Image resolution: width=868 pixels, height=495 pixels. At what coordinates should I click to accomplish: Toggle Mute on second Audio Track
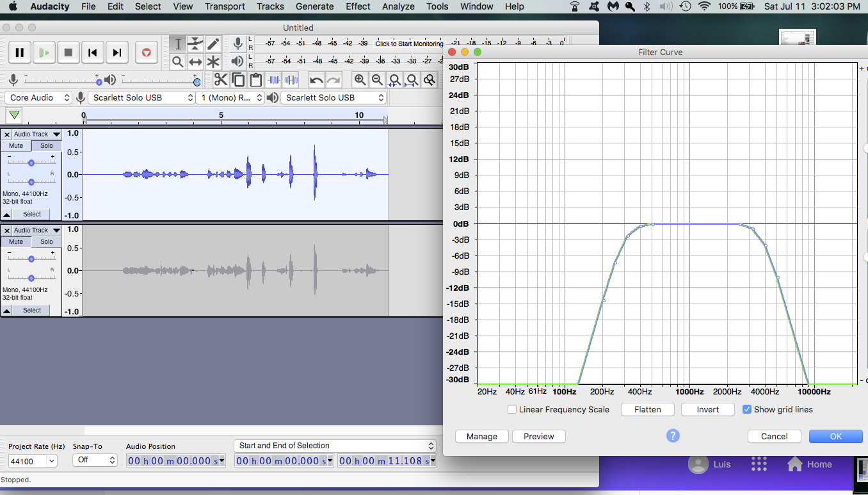click(16, 241)
